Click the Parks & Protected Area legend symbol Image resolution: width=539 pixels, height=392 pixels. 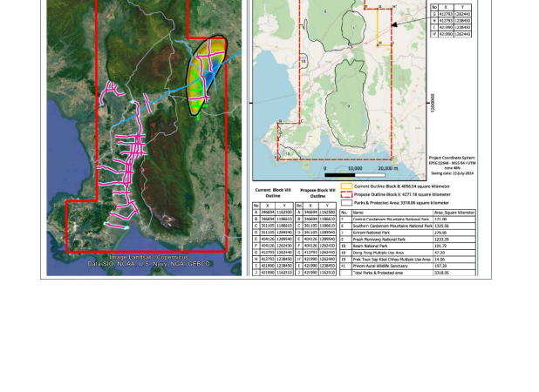click(x=345, y=202)
